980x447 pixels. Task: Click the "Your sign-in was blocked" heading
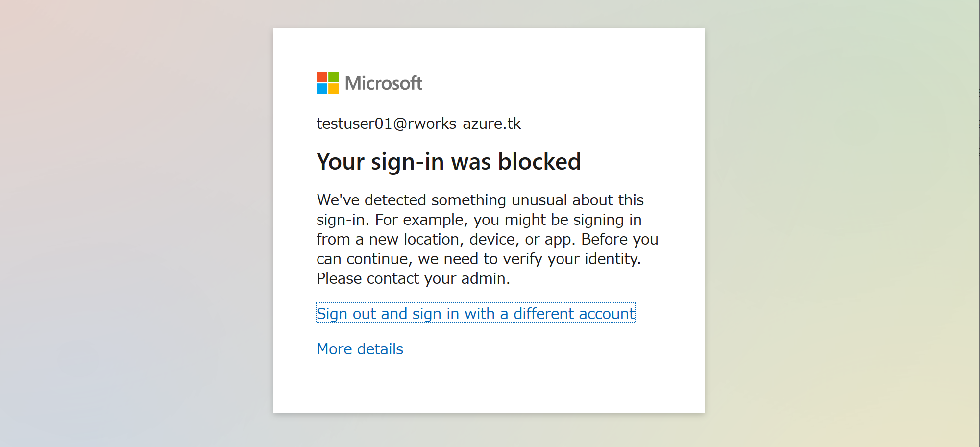click(x=448, y=162)
